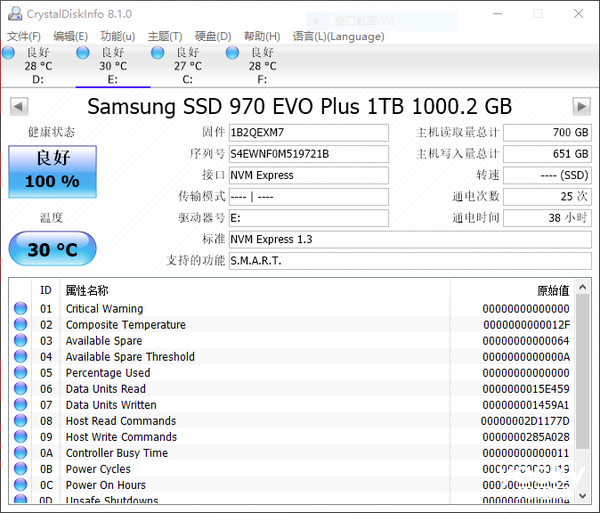Click the scroll up arrow in attribute list

tap(583, 287)
